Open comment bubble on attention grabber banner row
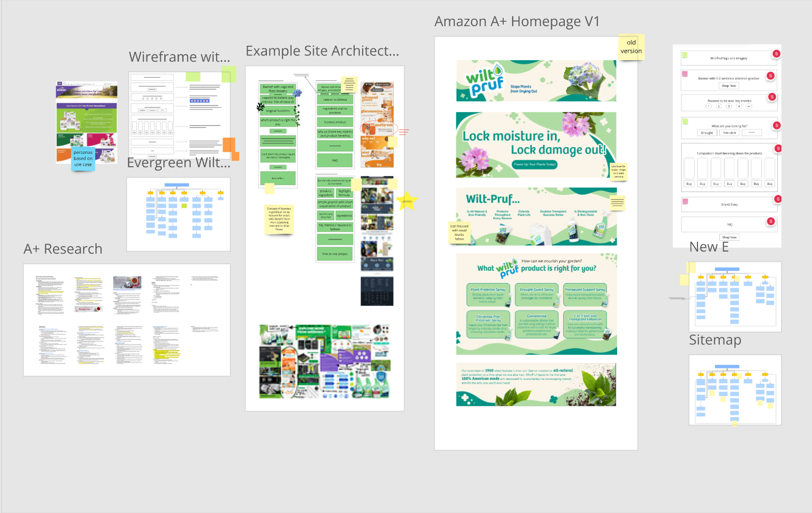Image resolution: width=812 pixels, height=513 pixels. [771, 75]
